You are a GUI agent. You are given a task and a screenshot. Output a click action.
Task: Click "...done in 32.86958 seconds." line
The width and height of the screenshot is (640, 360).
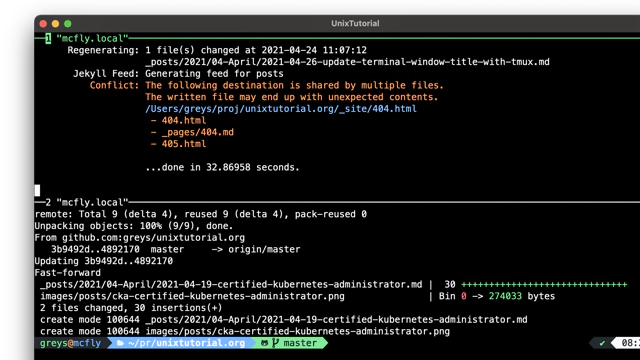coord(222,167)
